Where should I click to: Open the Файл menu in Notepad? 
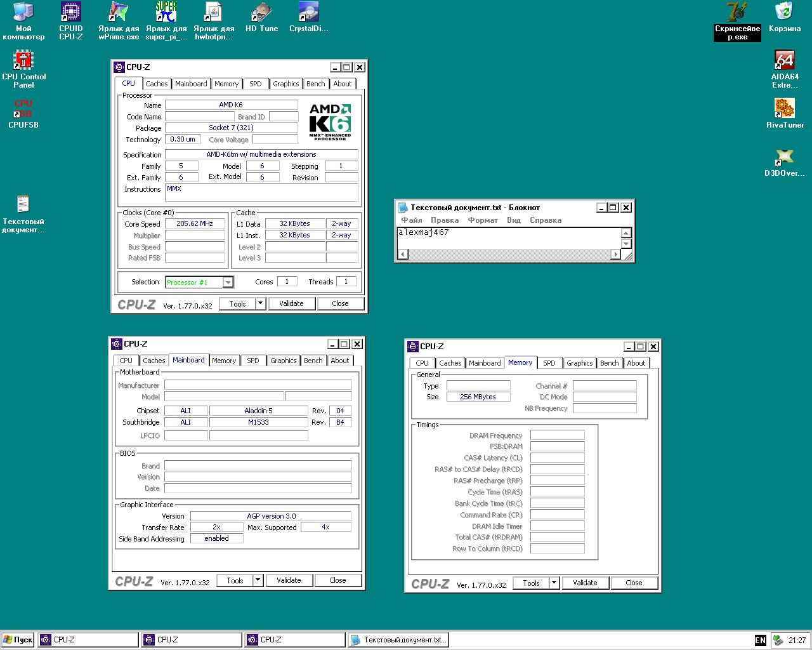pyautogui.click(x=412, y=220)
